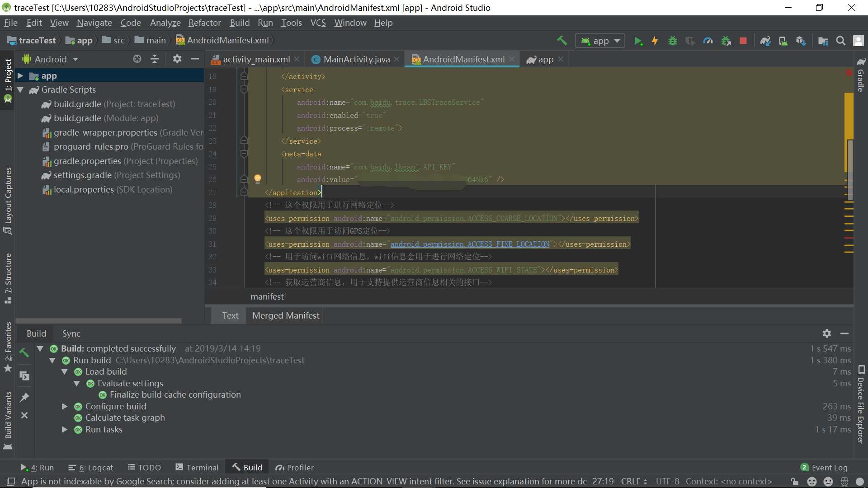
Task: Run the app with green play button
Action: tap(638, 41)
